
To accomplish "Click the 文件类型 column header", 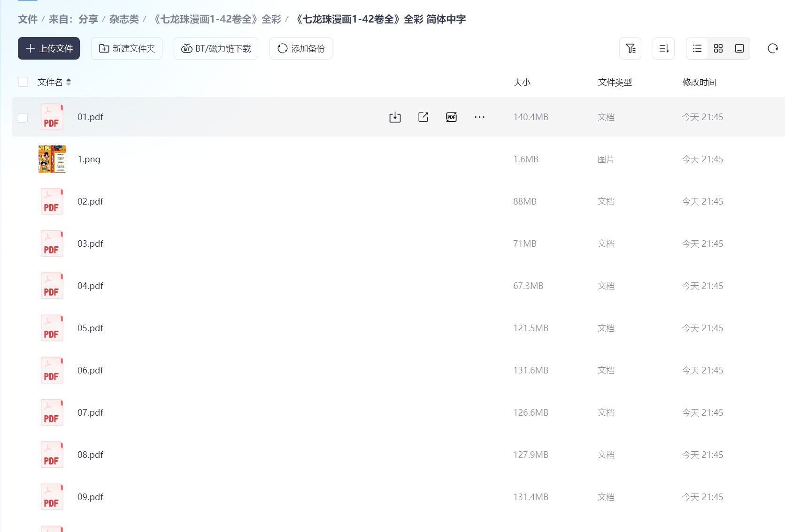I will pyautogui.click(x=615, y=83).
